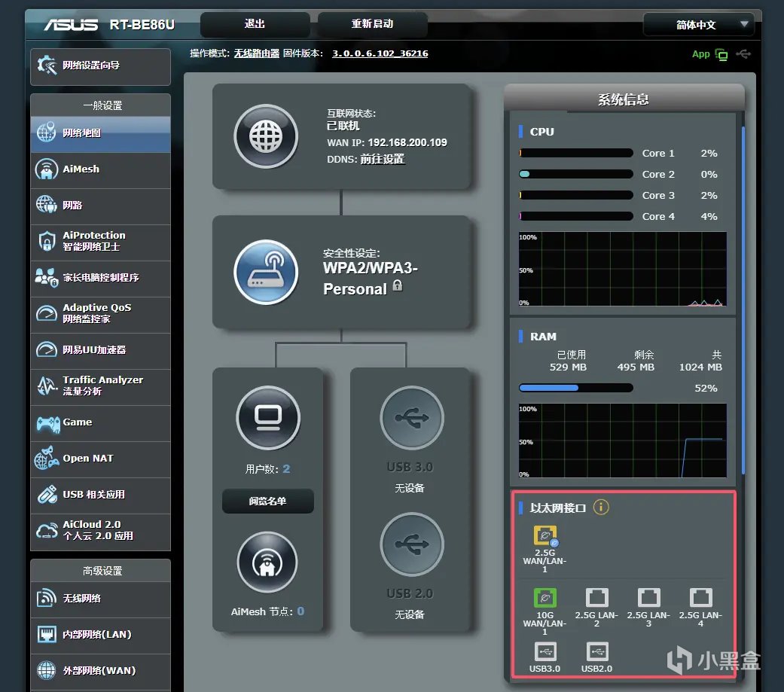Open AiCloud 2.0 个人云 2.0 应用

pyautogui.click(x=100, y=531)
